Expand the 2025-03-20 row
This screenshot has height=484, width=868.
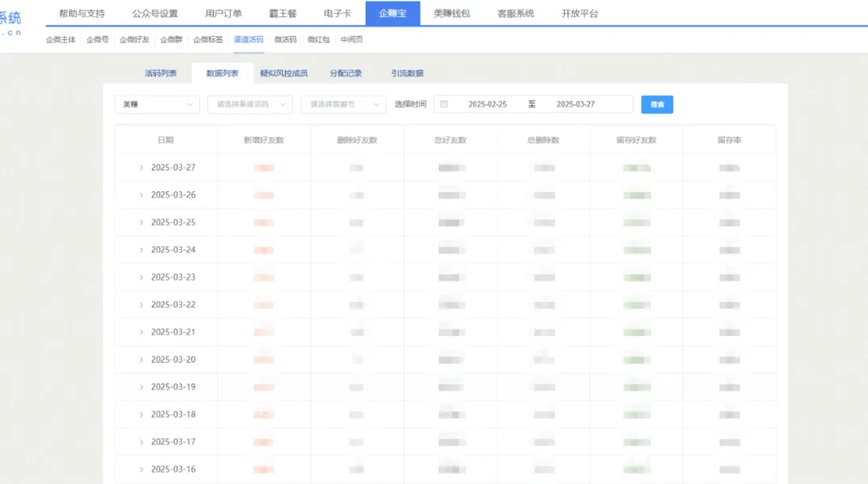pos(141,359)
